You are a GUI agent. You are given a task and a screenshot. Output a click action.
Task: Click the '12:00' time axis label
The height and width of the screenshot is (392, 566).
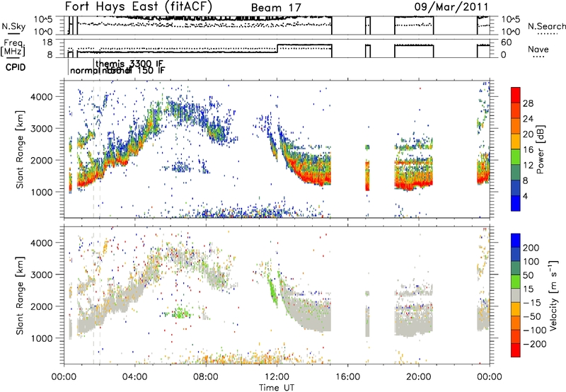[x=277, y=377]
